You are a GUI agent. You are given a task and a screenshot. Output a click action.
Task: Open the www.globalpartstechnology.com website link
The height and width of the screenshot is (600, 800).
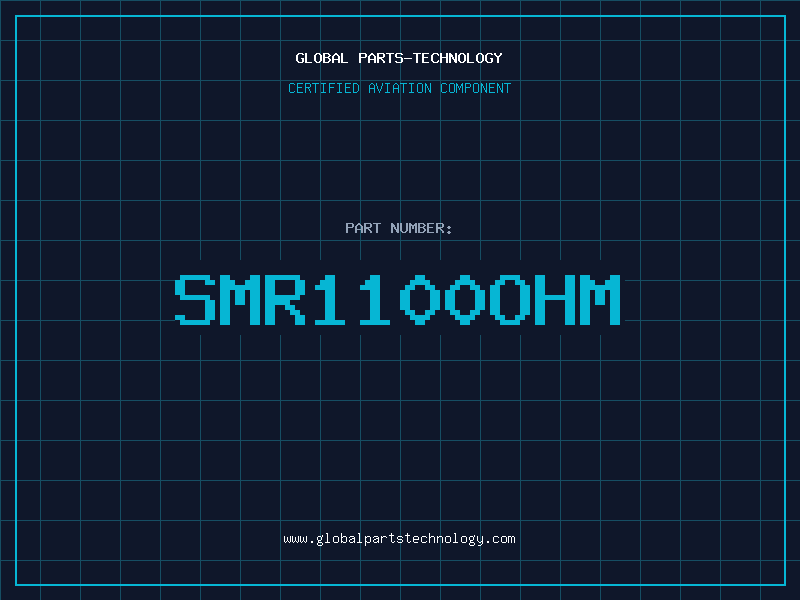pyautogui.click(x=399, y=539)
